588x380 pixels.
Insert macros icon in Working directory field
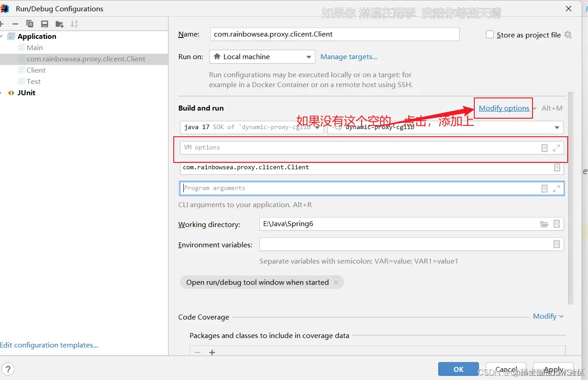557,224
